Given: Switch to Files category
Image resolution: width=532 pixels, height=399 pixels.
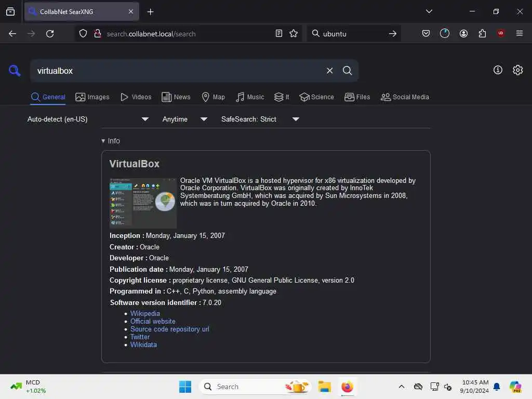Looking at the screenshot, I should pos(357,97).
